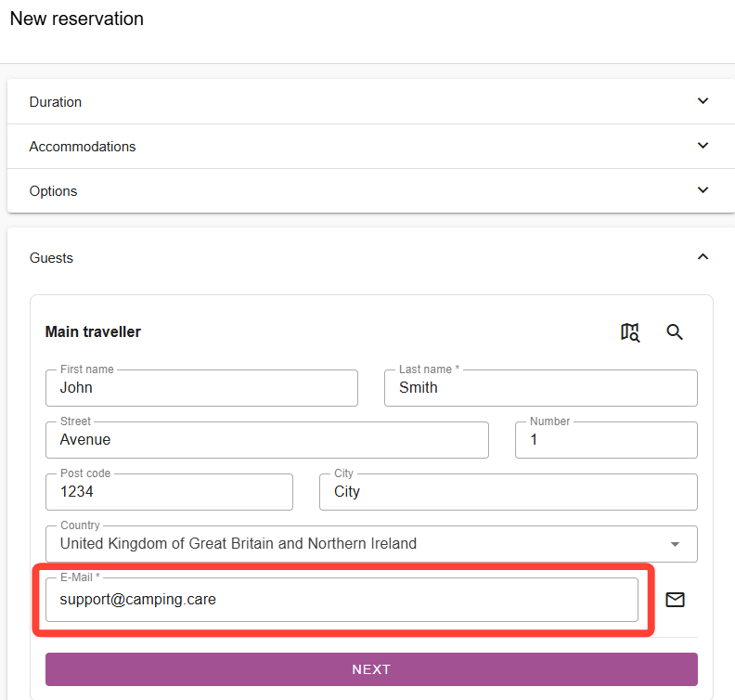The height and width of the screenshot is (700, 735).
Task: Open the Options panel header
Action: point(278,191)
